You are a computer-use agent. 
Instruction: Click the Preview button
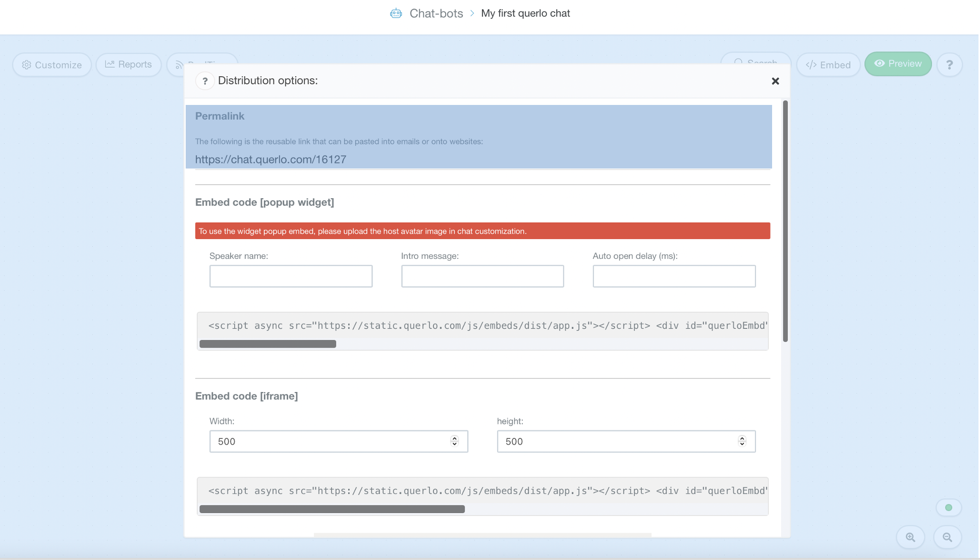click(x=898, y=64)
